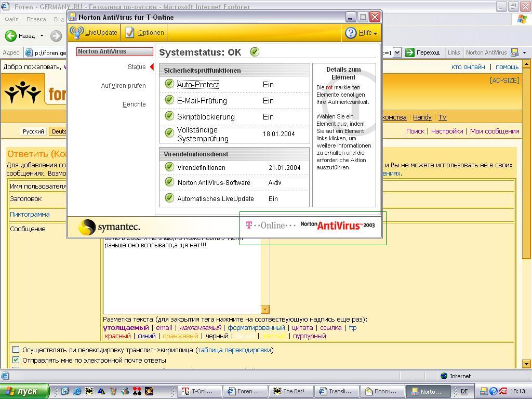Insert ссылка link markup
Screen dimensions: 532x399
330,328
